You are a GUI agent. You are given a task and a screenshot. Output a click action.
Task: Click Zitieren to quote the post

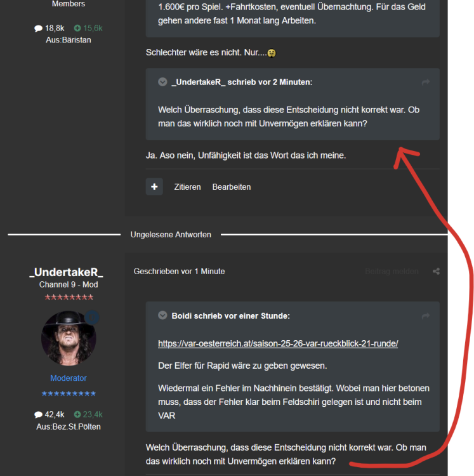(x=187, y=187)
